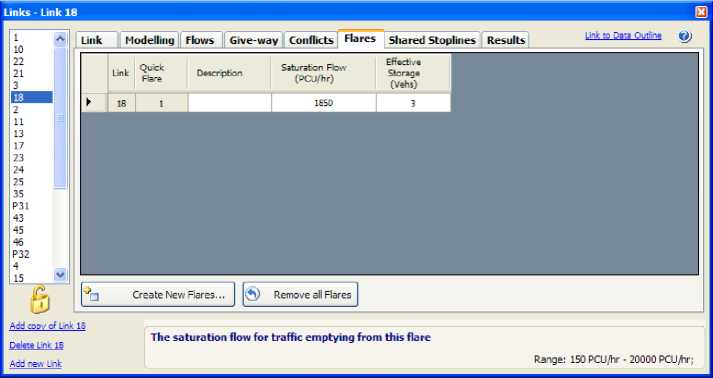
Task: Click the empty Description cell
Action: (230, 103)
